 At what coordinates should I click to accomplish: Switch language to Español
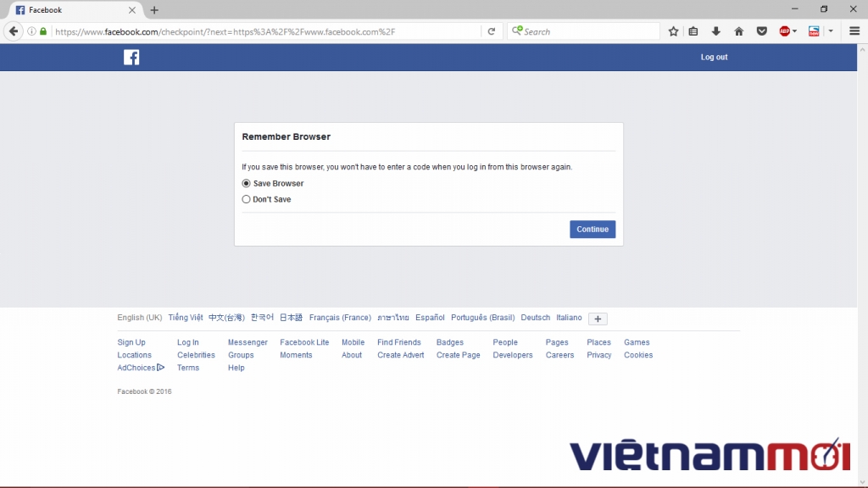click(x=430, y=318)
